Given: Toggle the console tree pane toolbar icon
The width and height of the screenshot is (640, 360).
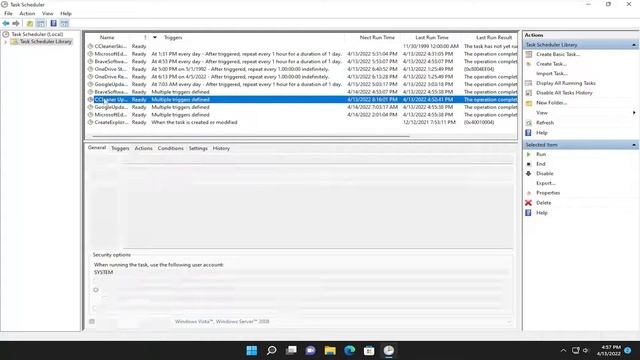Looking at the screenshot, I should click(41, 24).
